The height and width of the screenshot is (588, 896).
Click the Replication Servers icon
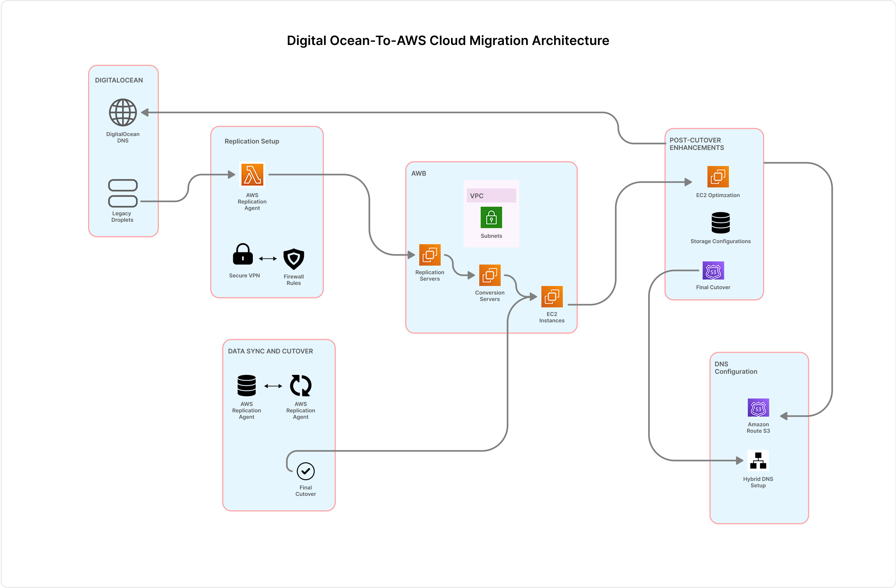(x=430, y=255)
